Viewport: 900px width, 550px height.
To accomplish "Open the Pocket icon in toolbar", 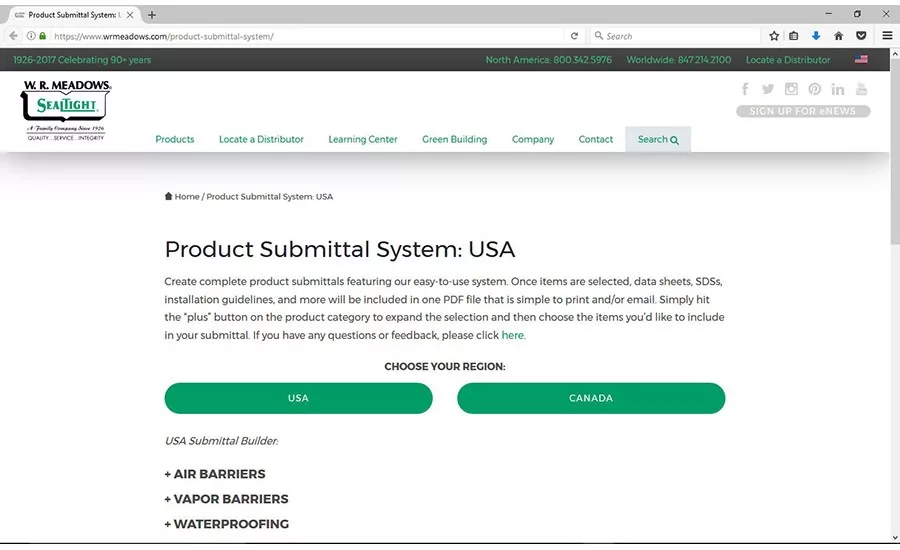I will [x=861, y=36].
